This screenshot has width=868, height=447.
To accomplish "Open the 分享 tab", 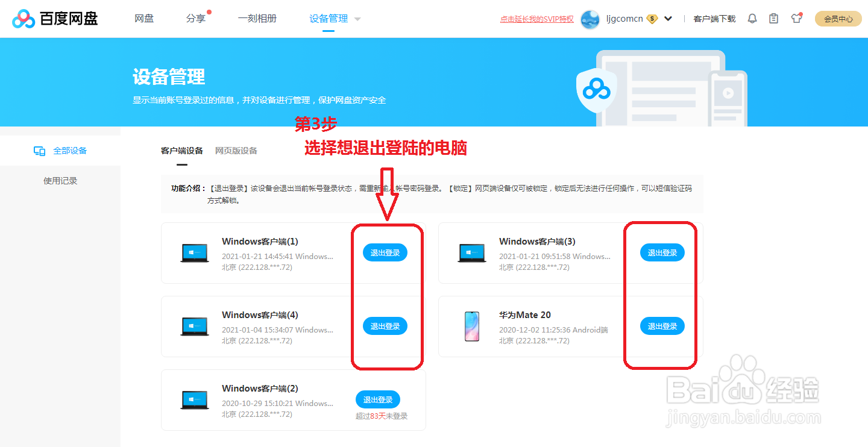I will 196,19.
